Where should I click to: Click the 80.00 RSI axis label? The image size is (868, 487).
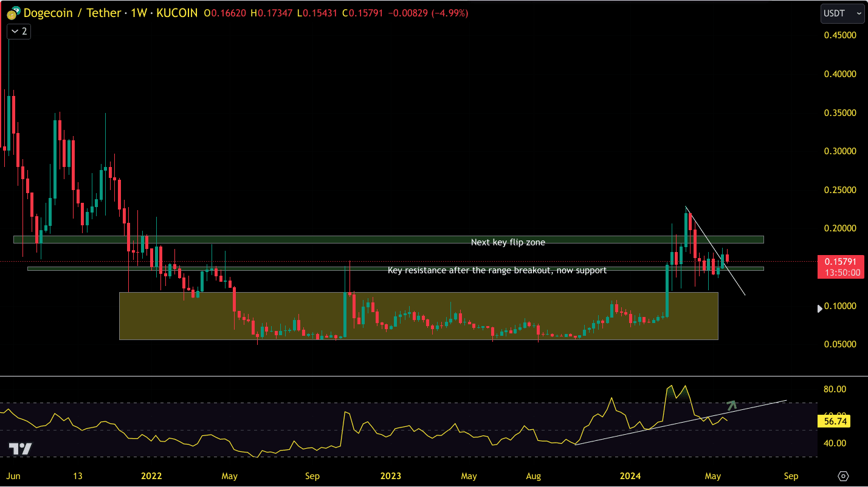click(x=835, y=389)
